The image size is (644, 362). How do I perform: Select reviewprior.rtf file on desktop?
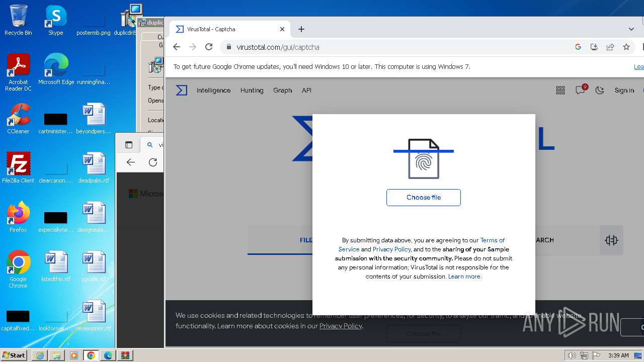[x=94, y=316]
